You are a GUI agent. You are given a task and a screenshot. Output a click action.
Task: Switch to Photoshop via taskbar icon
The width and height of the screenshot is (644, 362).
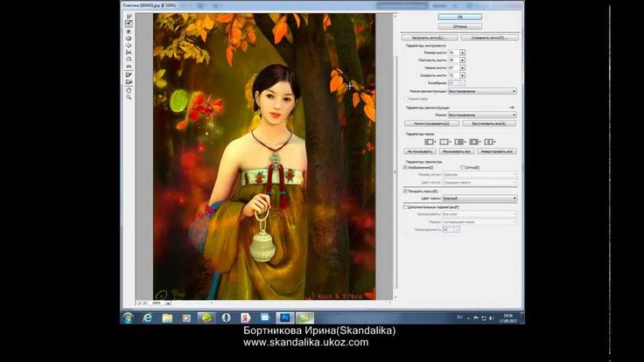pos(285,318)
